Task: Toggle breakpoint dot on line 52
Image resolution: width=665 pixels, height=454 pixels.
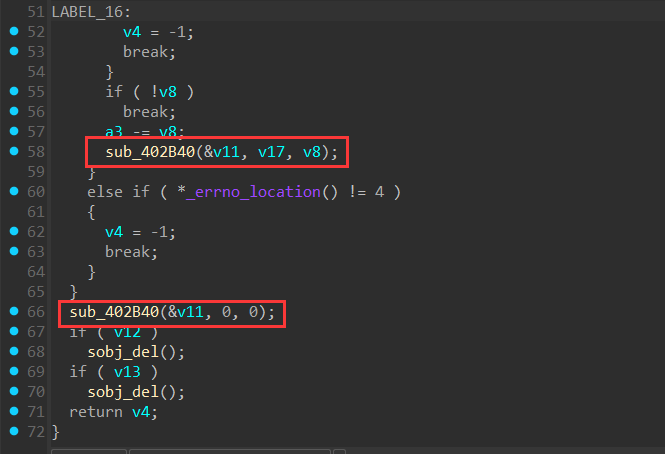Action: click(x=14, y=31)
